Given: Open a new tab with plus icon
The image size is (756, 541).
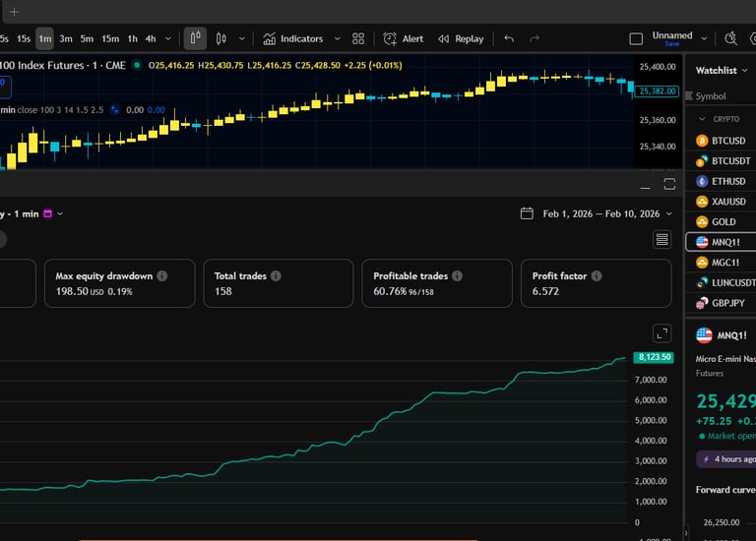Looking at the screenshot, I should point(14,12).
